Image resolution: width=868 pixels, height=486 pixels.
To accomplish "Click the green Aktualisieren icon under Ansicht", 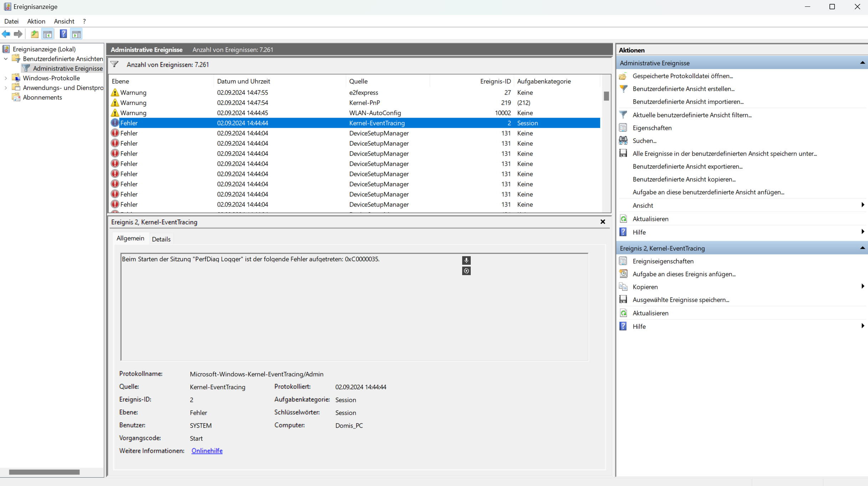I will click(x=623, y=219).
